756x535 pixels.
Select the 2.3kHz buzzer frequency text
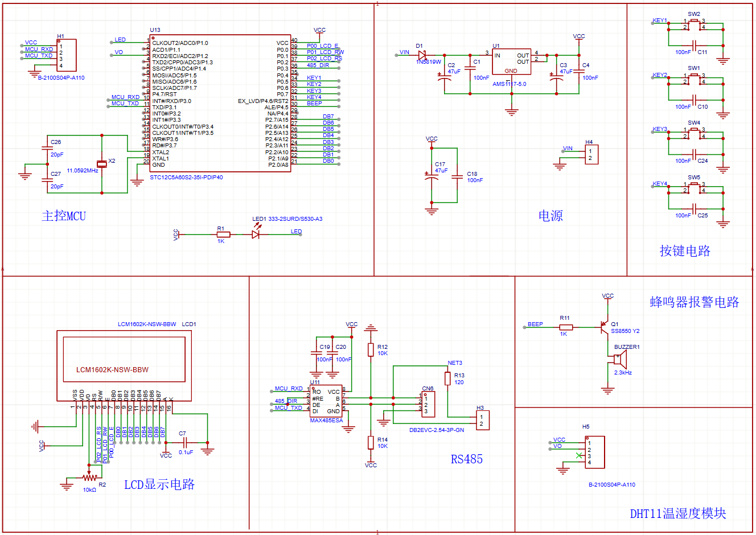(x=623, y=373)
